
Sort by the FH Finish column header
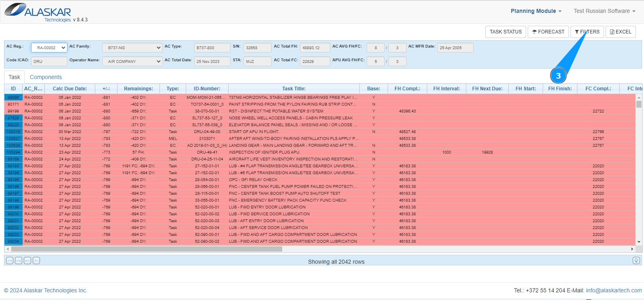click(560, 89)
